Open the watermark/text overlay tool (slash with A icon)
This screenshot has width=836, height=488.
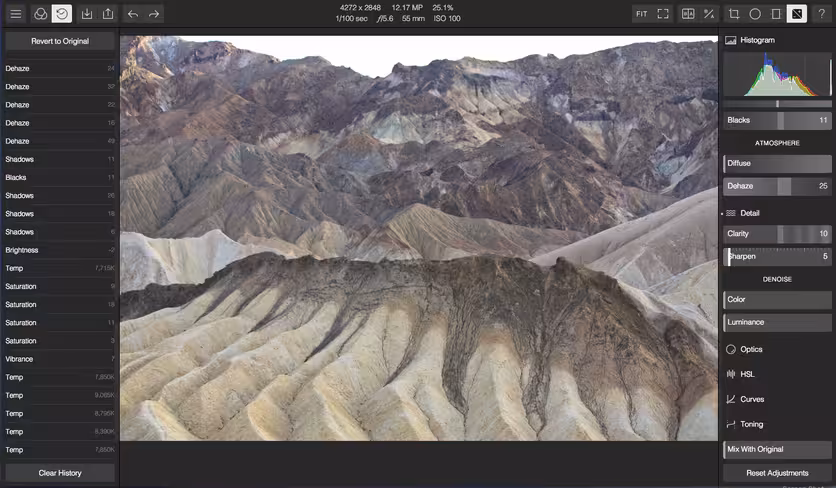click(x=709, y=14)
